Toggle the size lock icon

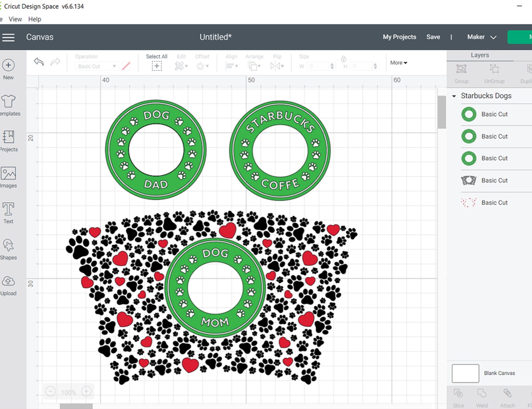tap(343, 59)
